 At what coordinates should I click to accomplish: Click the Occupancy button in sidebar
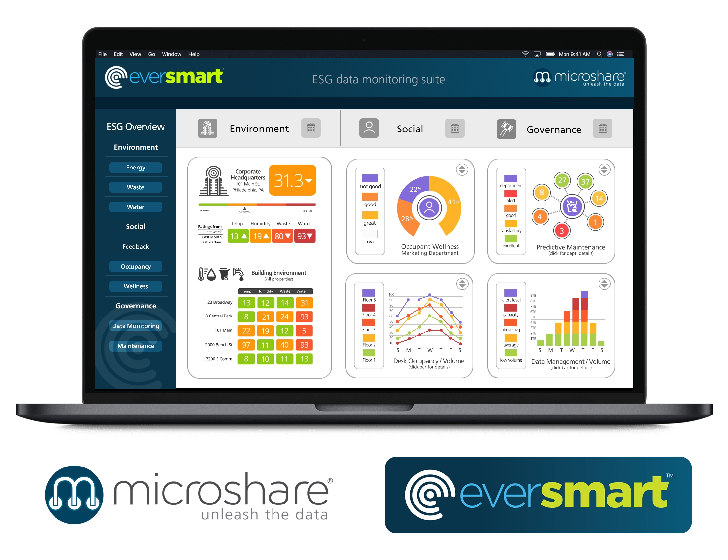[x=135, y=266]
